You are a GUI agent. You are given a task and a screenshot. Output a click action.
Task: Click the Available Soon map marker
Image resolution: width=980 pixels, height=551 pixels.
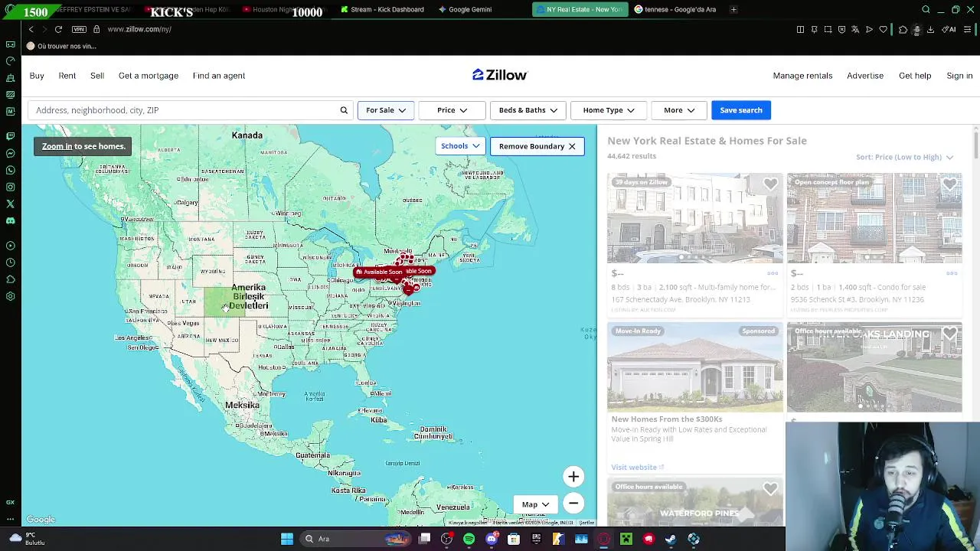378,272
